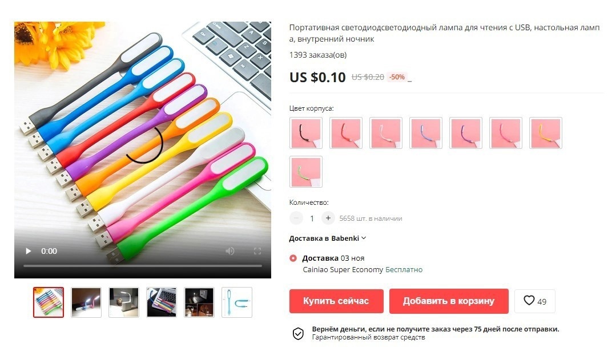612x364 pixels.
Task: Click the money-back guarantee shield icon
Action: pos(298,334)
